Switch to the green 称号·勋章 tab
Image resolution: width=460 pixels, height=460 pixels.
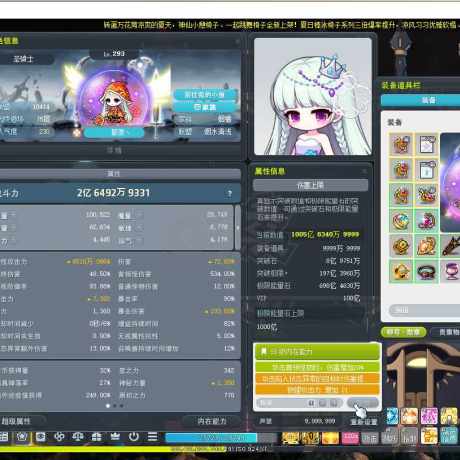click(x=403, y=332)
